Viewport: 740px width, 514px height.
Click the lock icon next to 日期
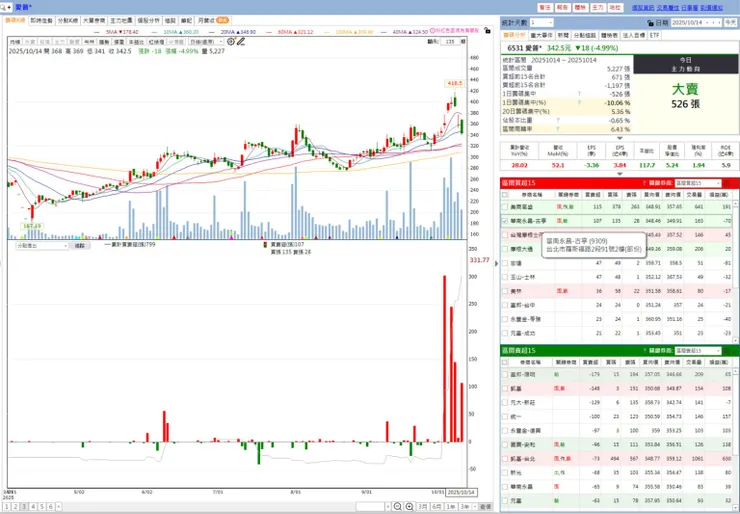tap(650, 23)
